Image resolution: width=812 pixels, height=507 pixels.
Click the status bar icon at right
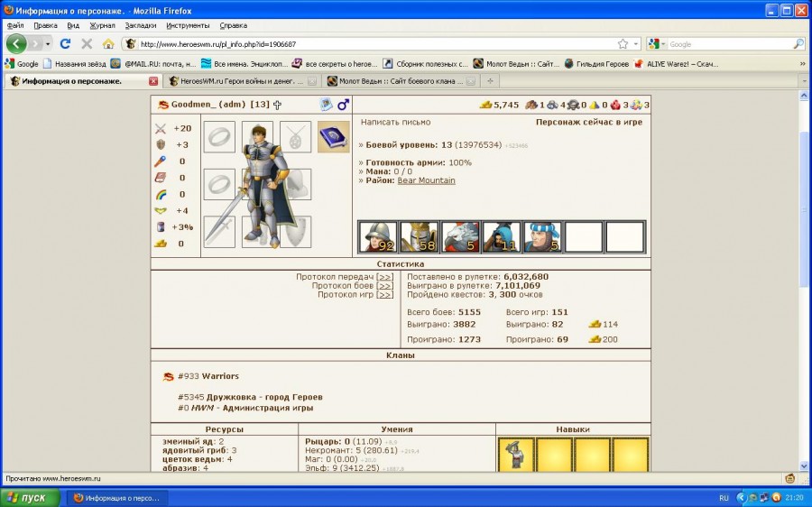790,478
